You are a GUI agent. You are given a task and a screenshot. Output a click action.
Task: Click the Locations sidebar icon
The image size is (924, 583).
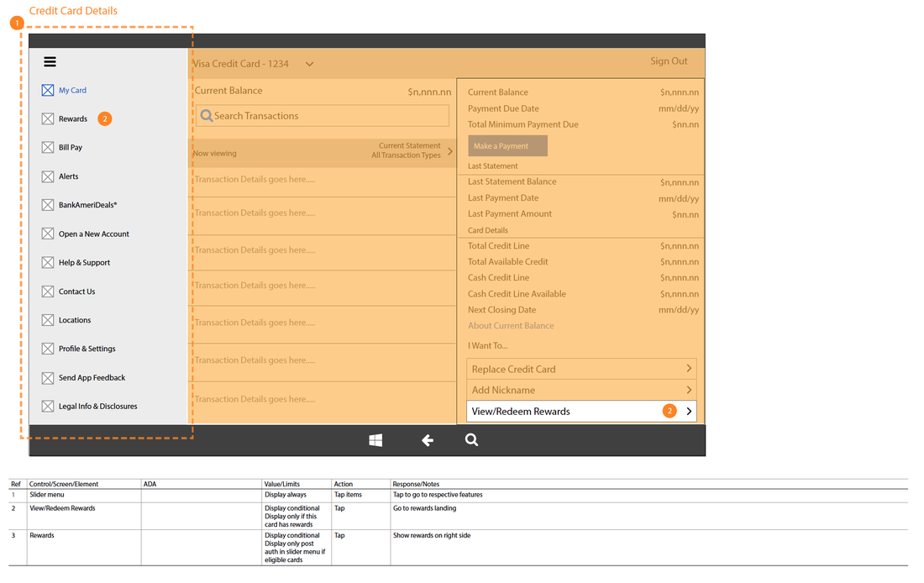coord(48,320)
